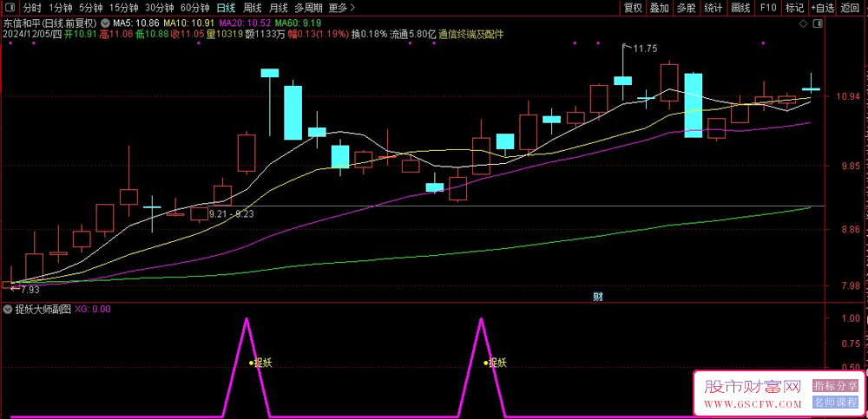Open the 画线 drawing tools button
This screenshot has height=419, width=868.
[740, 8]
